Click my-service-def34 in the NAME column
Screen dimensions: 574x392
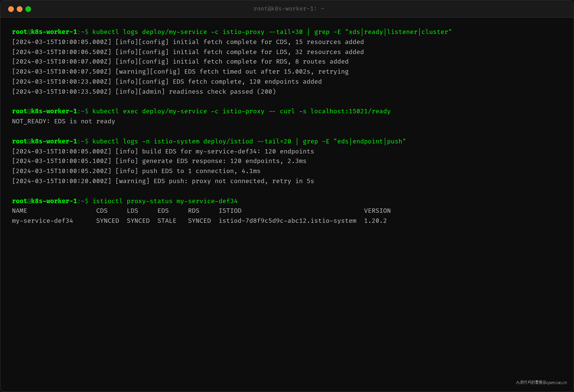(x=43, y=221)
